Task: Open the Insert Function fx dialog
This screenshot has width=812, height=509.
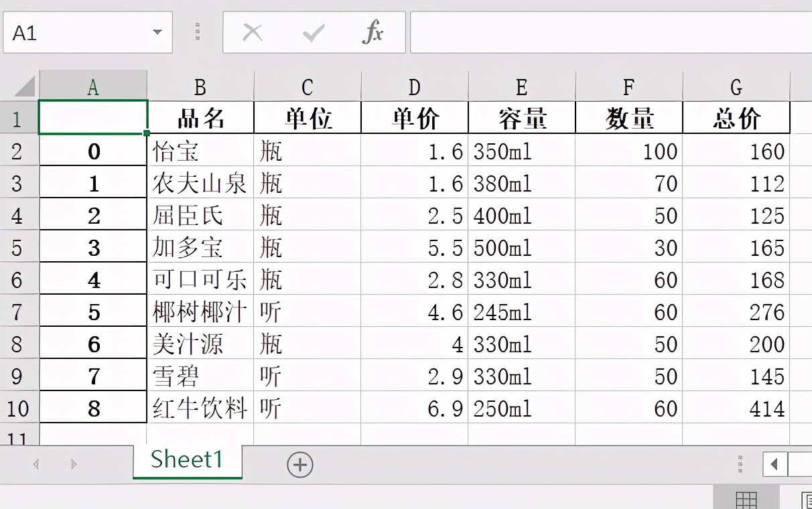Action: coord(373,31)
